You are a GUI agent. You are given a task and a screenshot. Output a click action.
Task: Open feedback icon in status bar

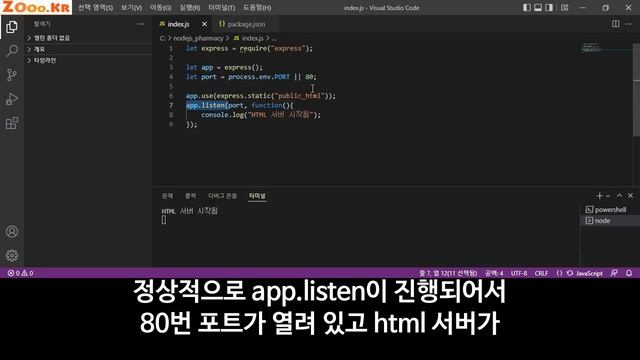click(x=614, y=273)
